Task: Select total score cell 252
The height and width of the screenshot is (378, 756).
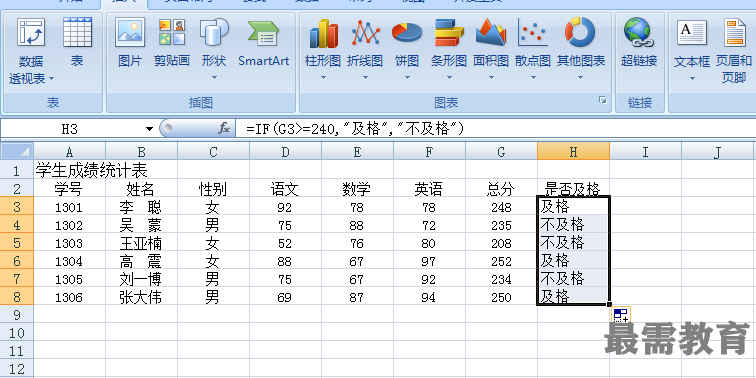Action: click(501, 260)
